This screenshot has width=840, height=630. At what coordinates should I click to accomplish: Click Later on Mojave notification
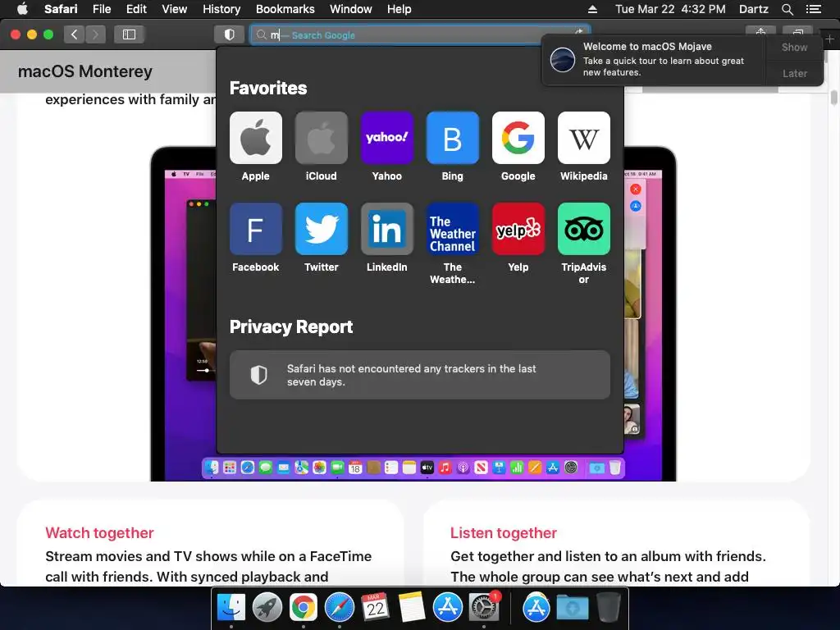794,73
